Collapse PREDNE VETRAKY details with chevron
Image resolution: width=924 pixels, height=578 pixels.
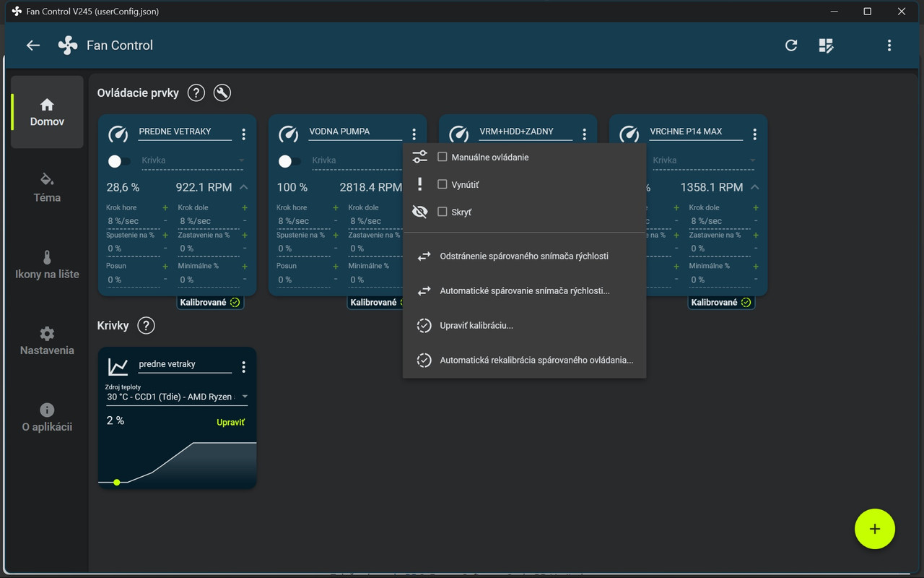coord(244,187)
